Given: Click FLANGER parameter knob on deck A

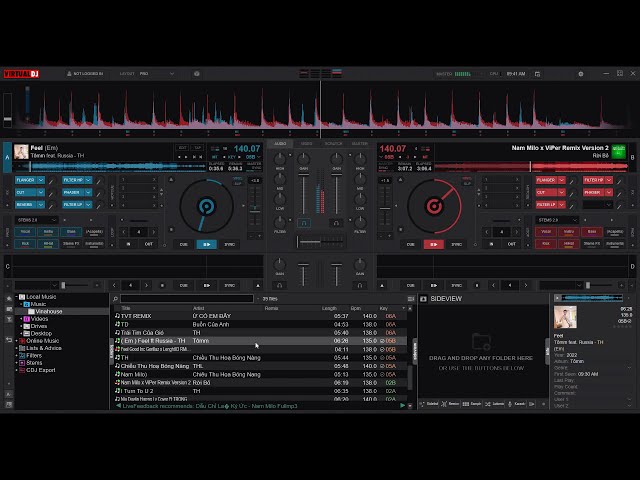Looking at the screenshot, I should pos(51,181).
